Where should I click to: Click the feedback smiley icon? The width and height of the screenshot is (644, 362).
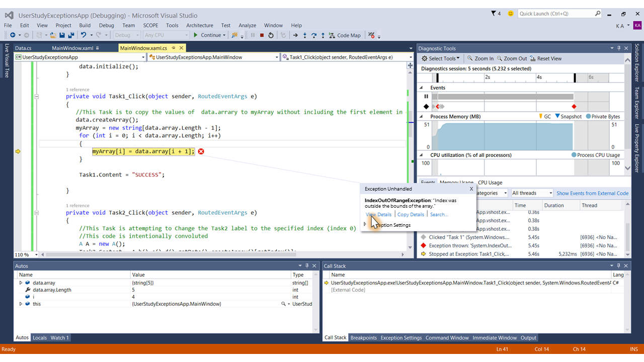click(511, 14)
